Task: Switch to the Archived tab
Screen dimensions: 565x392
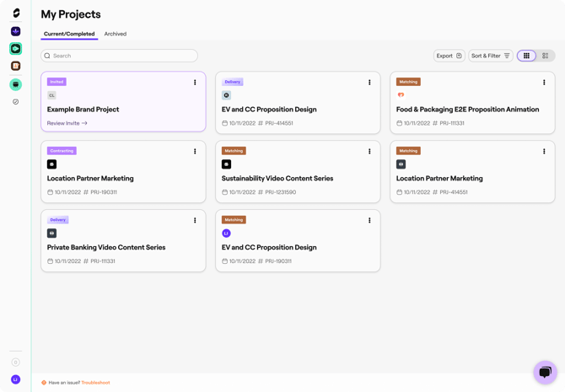Action: [116, 34]
